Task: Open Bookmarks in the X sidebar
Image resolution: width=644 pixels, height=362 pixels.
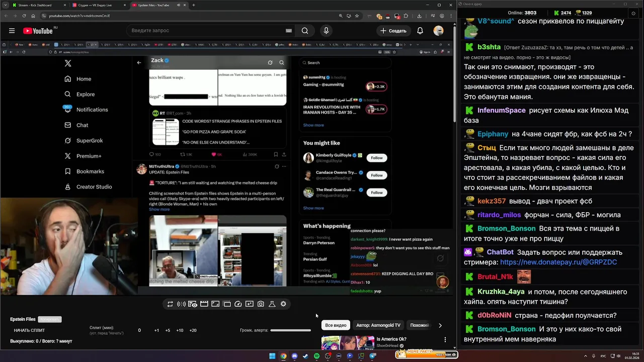Action: [x=84, y=171]
